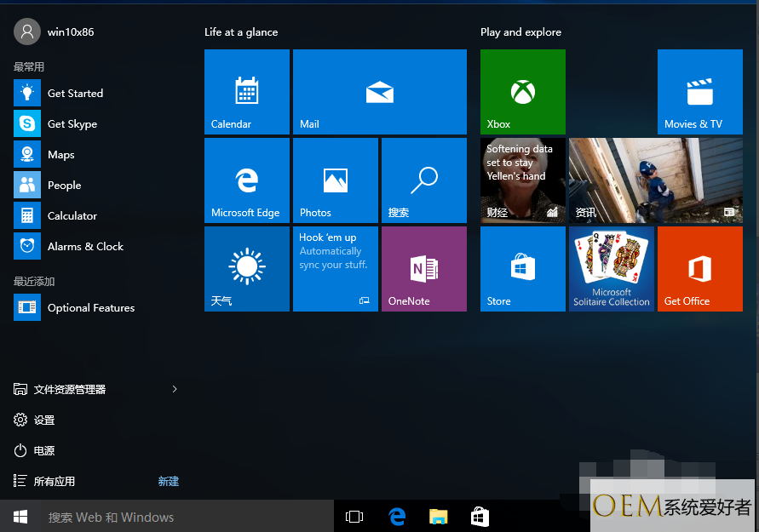
Task: Open 设置 from the Start menu
Action: [44, 420]
